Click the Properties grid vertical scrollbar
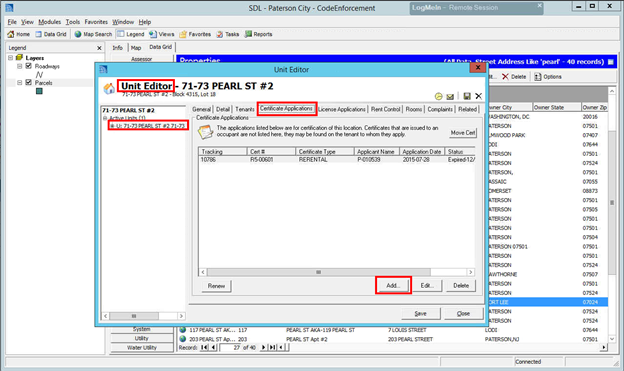The width and height of the screenshot is (624, 371). click(612, 214)
